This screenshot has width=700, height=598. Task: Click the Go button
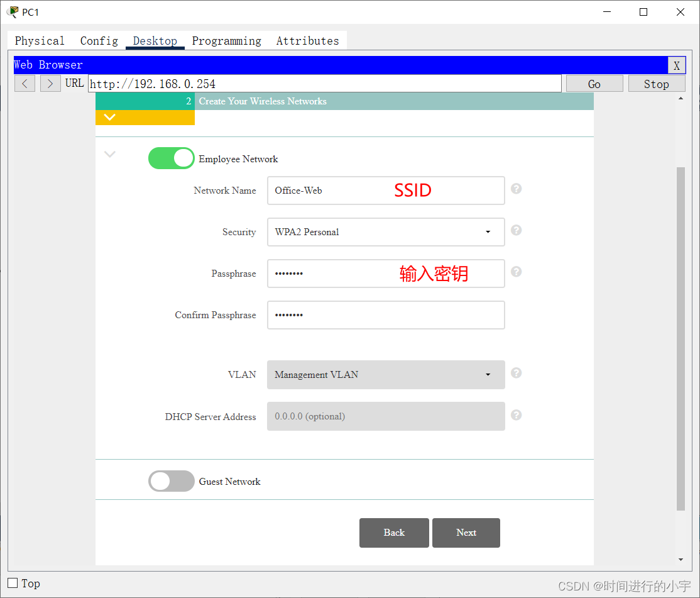[x=594, y=84]
